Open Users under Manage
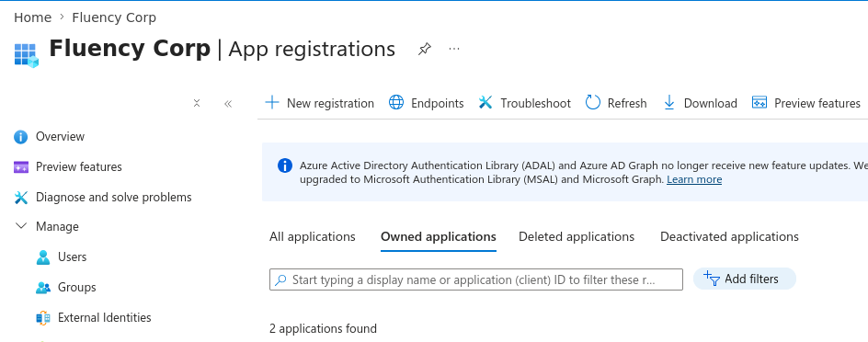 click(72, 256)
